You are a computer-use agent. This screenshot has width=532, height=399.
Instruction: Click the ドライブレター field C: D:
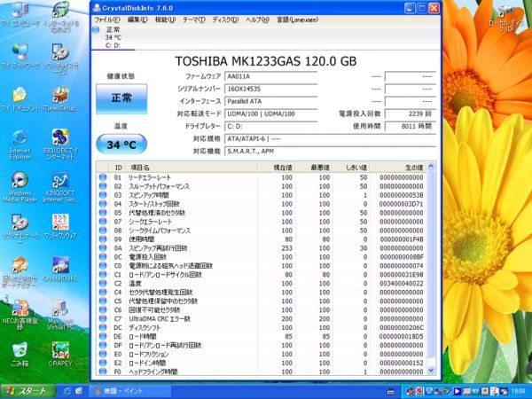point(270,126)
